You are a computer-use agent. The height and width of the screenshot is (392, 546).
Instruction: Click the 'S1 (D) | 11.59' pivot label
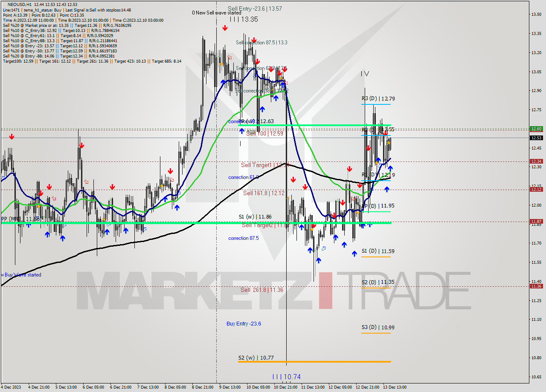[378, 251]
